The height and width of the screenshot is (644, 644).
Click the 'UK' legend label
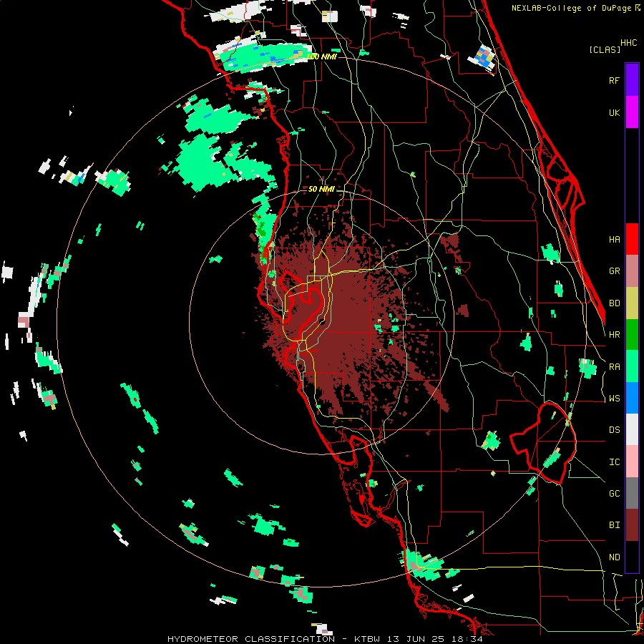614,112
